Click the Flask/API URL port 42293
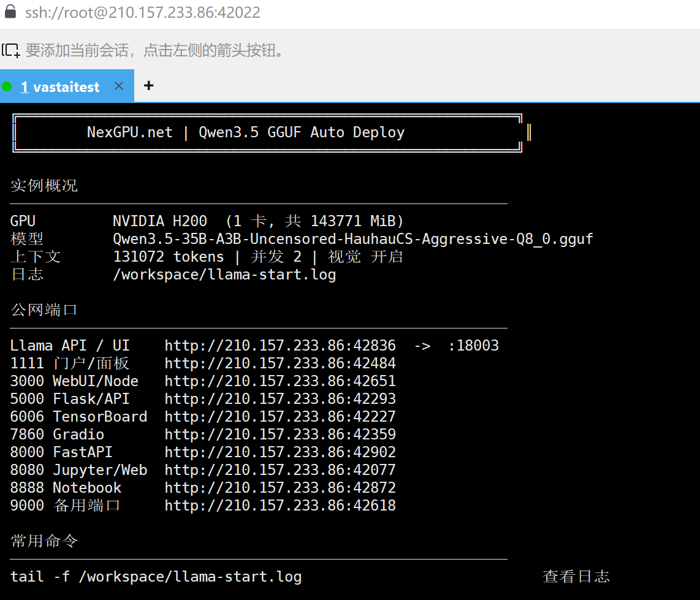The width and height of the screenshot is (700, 600). click(280, 398)
